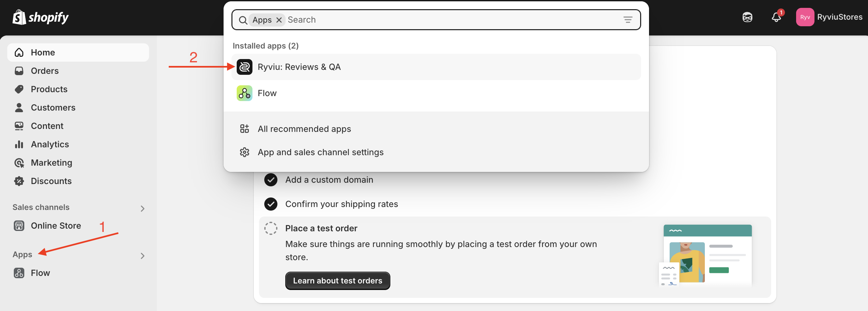Open Ryviu: Reviews & QA app
This screenshot has height=311, width=868.
tap(436, 67)
